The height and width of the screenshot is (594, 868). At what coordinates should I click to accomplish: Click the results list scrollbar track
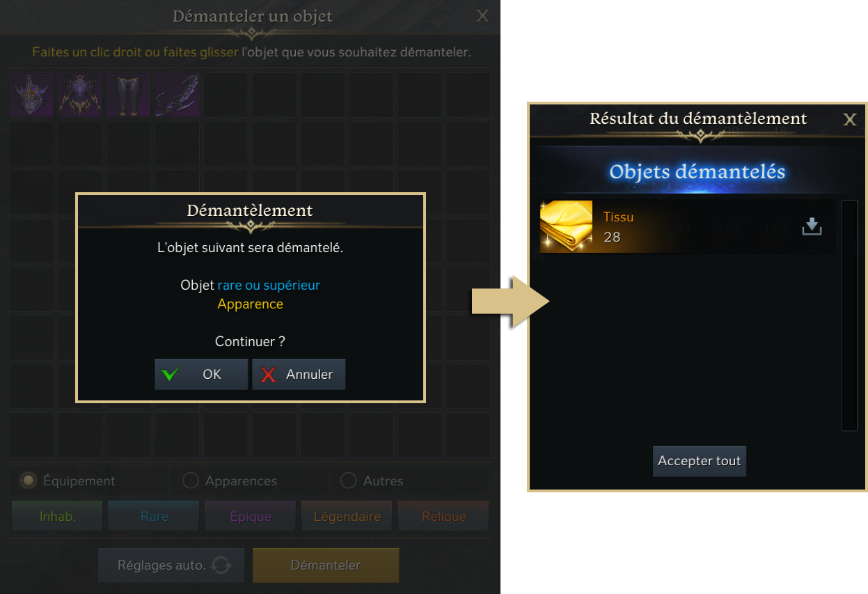point(849,315)
